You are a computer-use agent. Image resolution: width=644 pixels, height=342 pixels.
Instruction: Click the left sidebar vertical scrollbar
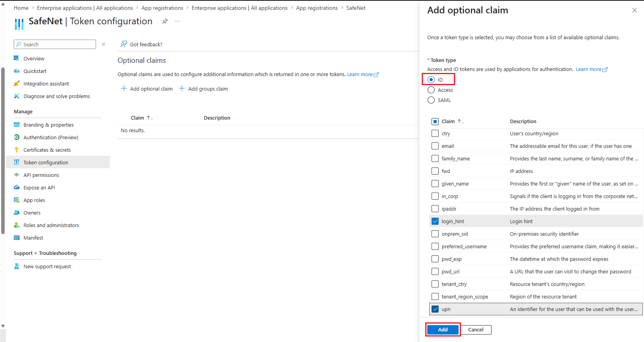pyautogui.click(x=3, y=151)
